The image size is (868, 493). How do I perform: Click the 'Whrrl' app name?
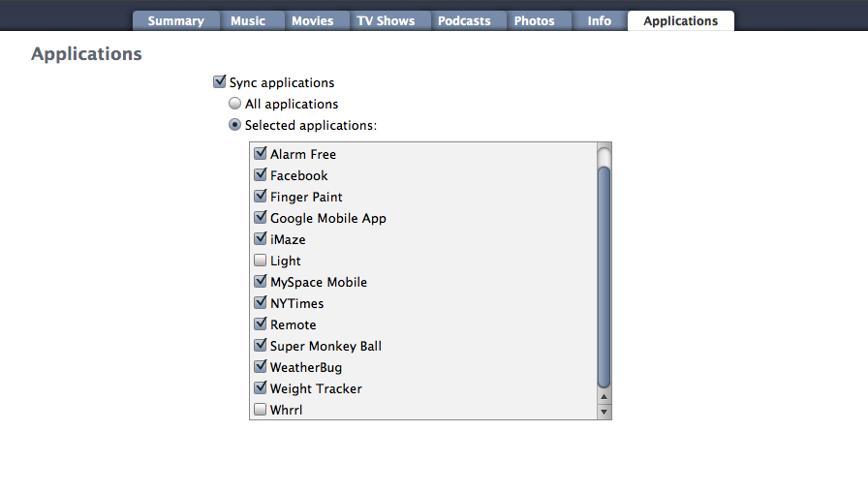point(286,410)
